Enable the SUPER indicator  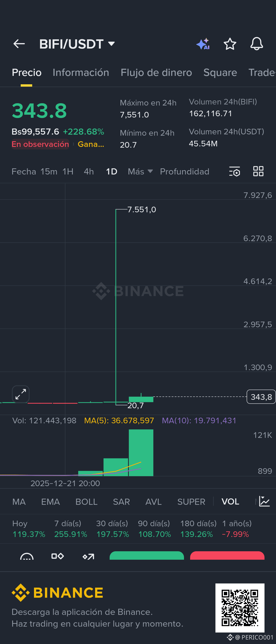coord(191,502)
